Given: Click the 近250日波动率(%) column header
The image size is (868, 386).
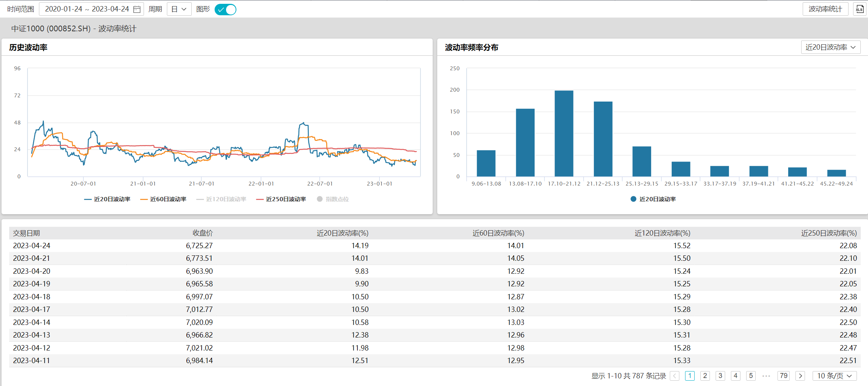Looking at the screenshot, I should point(829,233).
